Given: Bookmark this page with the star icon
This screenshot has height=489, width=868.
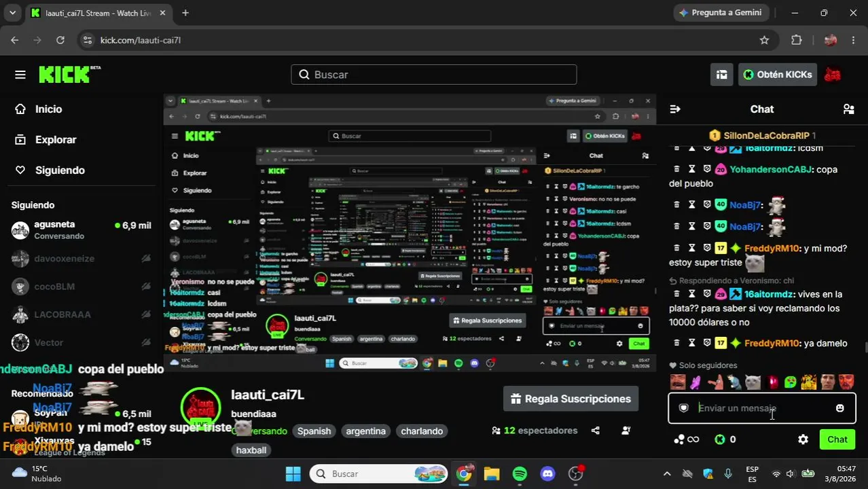Looking at the screenshot, I should [764, 40].
